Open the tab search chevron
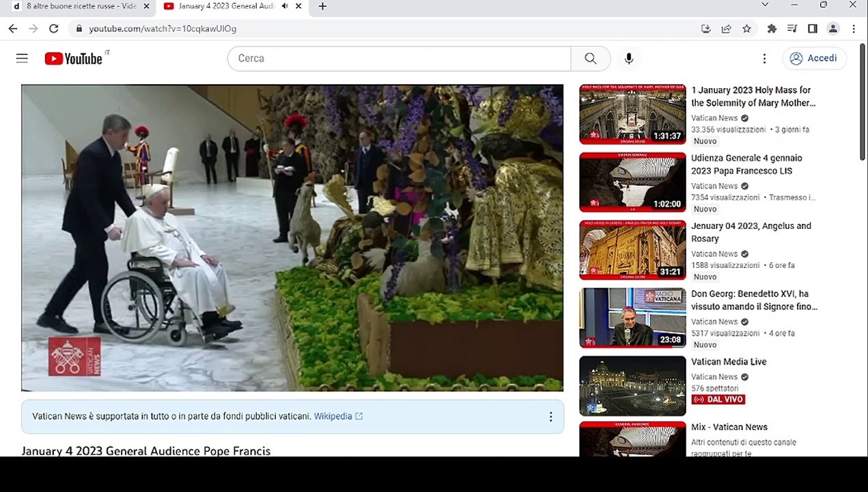The width and height of the screenshot is (868, 492). point(765,5)
